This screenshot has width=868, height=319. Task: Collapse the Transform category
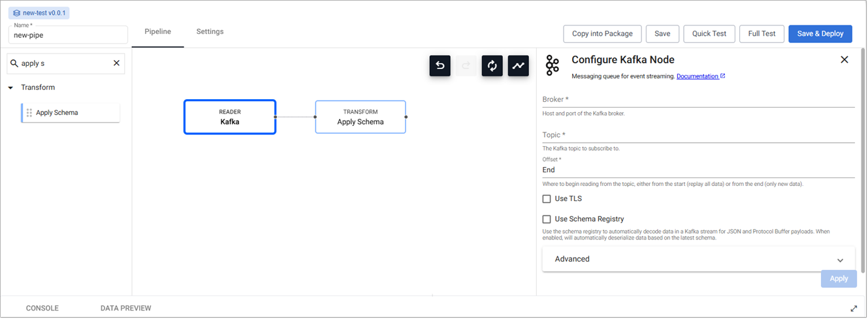pos(11,87)
